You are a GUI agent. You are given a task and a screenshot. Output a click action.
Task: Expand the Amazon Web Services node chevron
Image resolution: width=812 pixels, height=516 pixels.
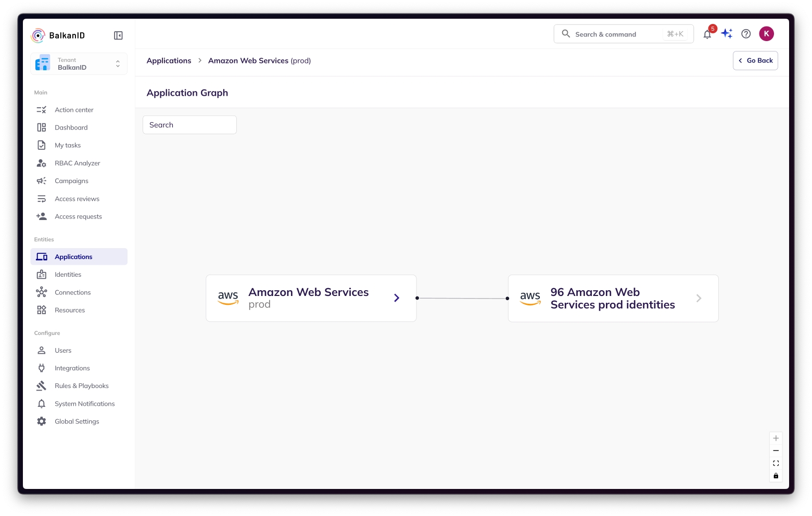pyautogui.click(x=397, y=298)
